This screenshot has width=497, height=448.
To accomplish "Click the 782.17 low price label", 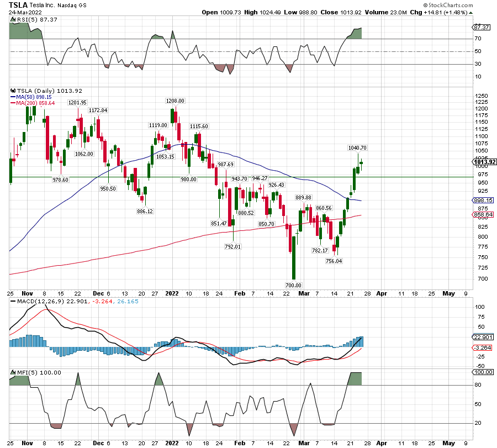I will [x=320, y=250].
